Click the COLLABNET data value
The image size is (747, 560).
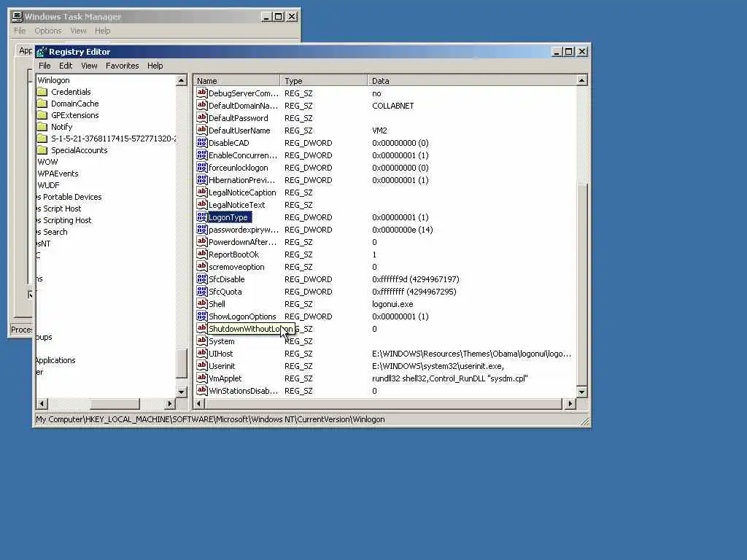pyautogui.click(x=393, y=106)
